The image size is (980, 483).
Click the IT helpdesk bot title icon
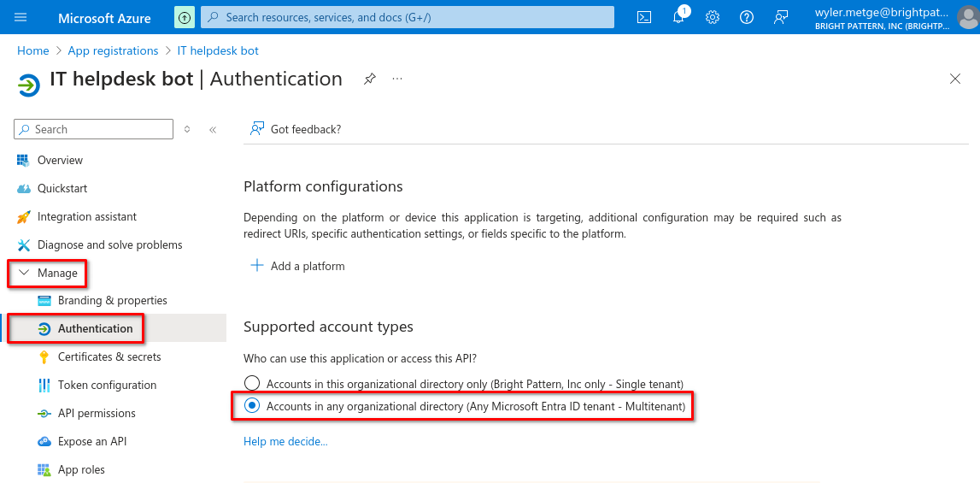pos(28,85)
